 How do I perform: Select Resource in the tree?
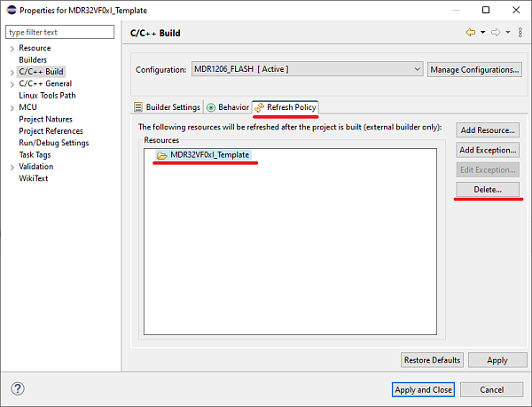[35, 48]
